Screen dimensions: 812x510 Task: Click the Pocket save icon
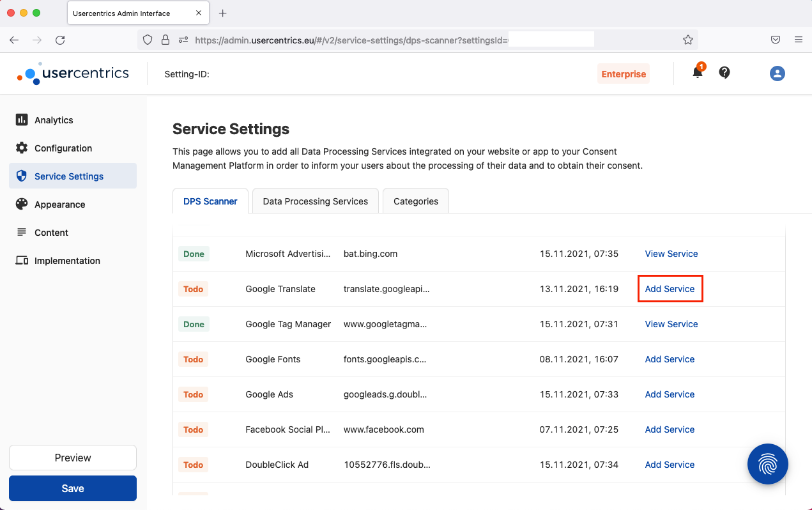point(776,40)
